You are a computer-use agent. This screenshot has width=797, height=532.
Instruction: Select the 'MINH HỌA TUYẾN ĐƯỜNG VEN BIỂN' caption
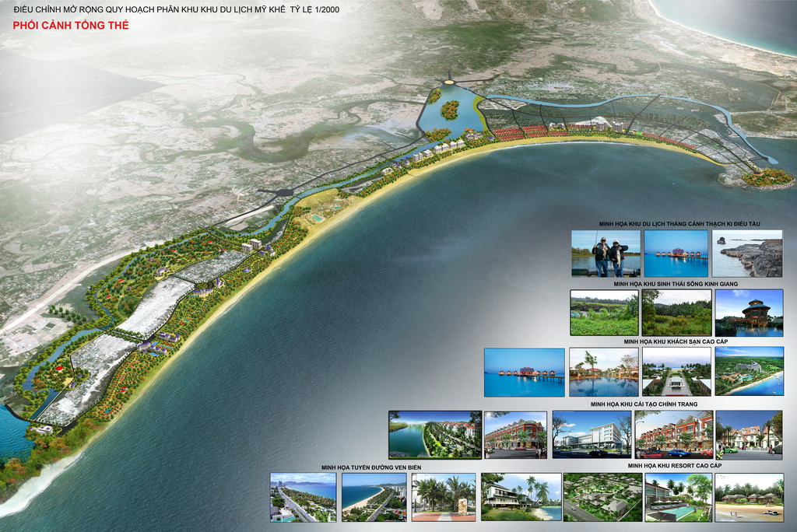click(370, 467)
